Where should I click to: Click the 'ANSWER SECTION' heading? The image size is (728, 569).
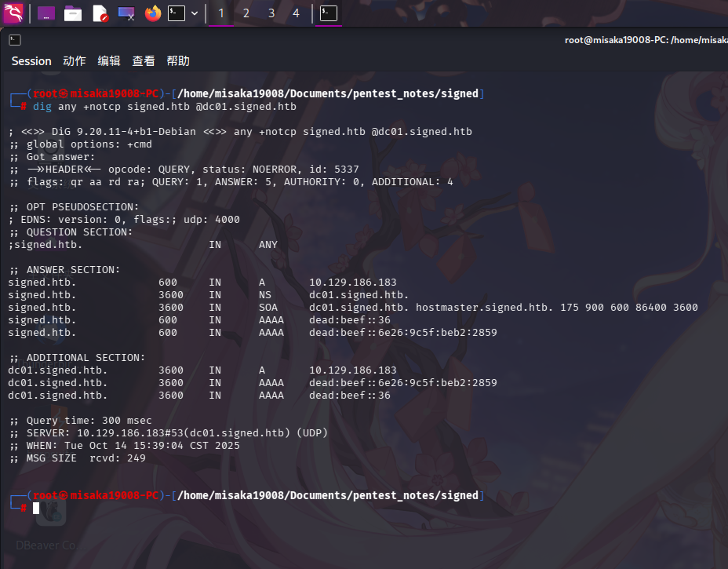64,270
